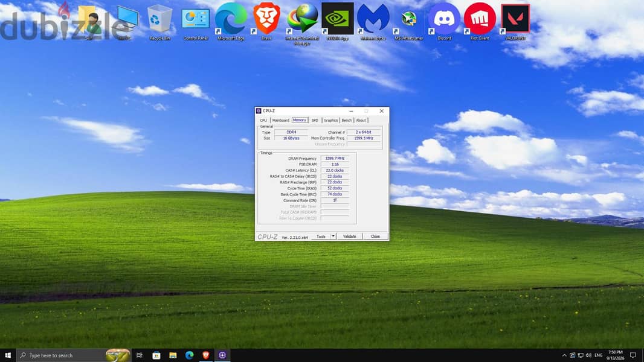Click the Cycle Time value 52 clocks
The height and width of the screenshot is (362, 644).
(x=335, y=188)
